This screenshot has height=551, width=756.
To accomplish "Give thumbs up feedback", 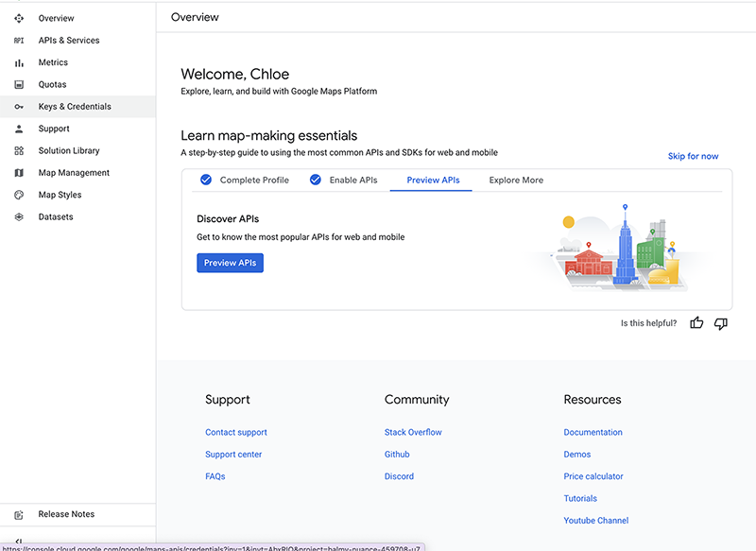I will 696,323.
